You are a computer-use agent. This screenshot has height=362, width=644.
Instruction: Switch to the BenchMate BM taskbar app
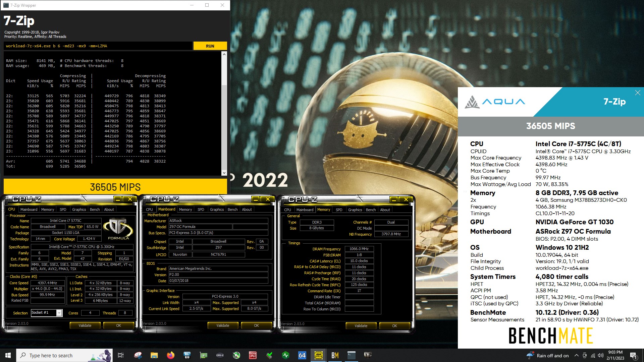pos(335,355)
